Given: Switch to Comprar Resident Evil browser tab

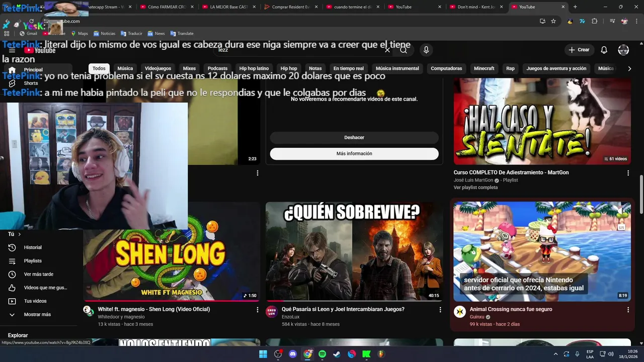Looking at the screenshot, I should click(x=290, y=7).
